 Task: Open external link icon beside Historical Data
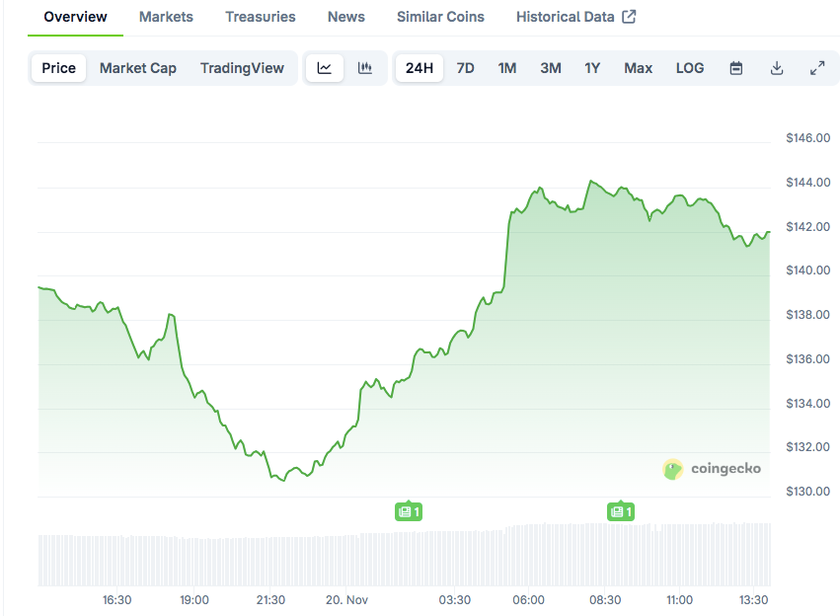[629, 17]
